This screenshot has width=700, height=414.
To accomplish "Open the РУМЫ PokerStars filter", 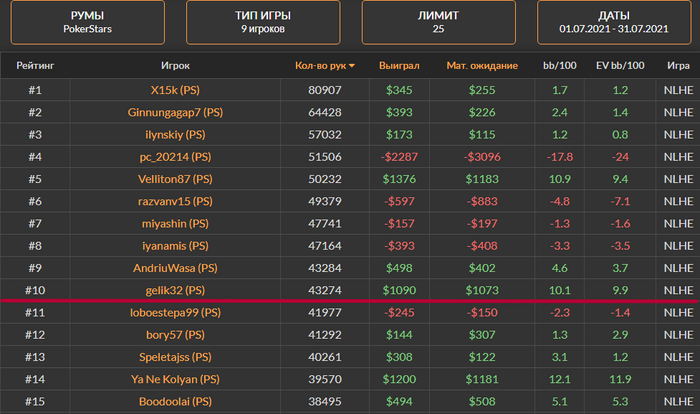I will point(88,22).
